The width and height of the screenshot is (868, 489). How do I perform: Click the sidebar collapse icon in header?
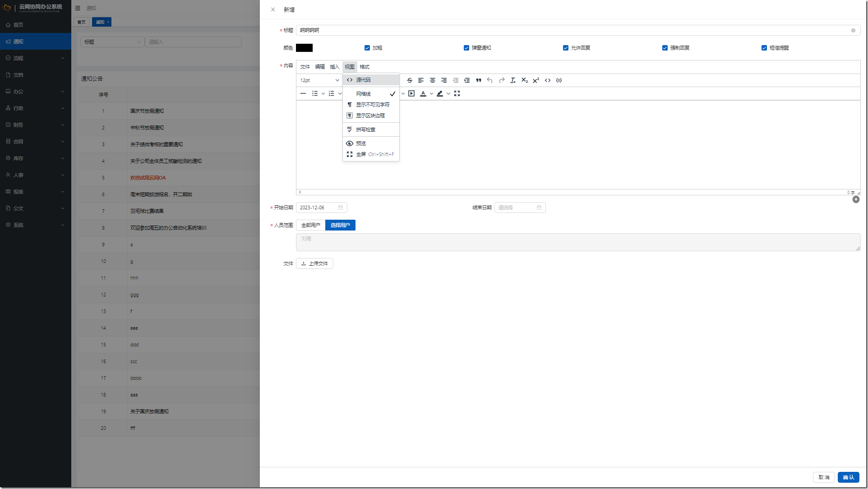(78, 8)
